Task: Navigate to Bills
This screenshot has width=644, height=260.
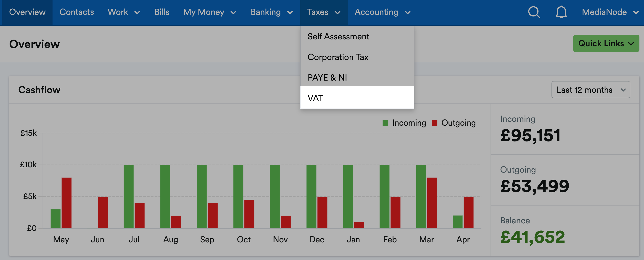Action: click(x=162, y=12)
